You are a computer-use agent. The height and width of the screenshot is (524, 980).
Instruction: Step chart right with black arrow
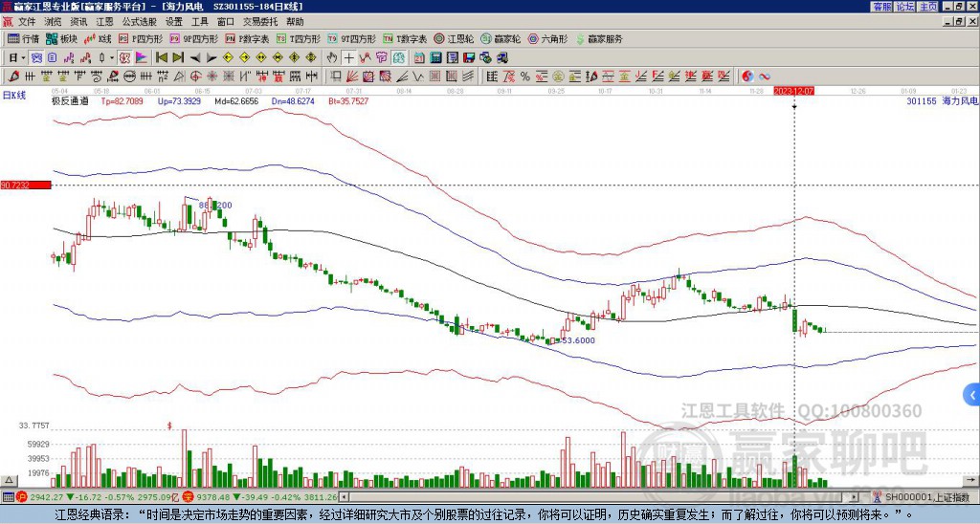(x=212, y=58)
